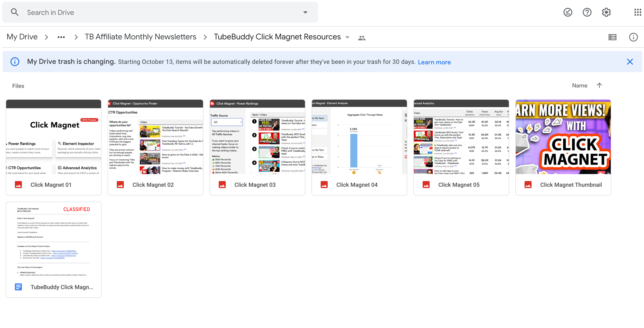Click TubeBuddy Click Magnet Resources folder name
This screenshot has height=328, width=644.
(277, 37)
